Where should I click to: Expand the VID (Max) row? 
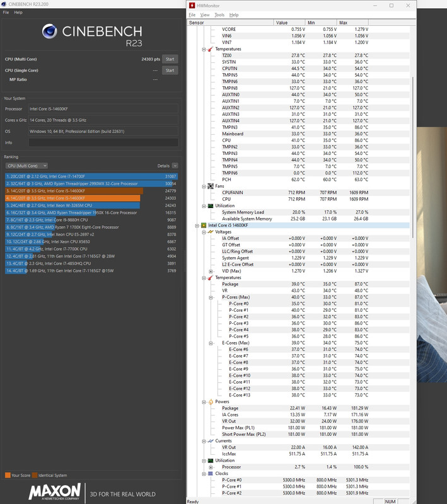point(211,272)
